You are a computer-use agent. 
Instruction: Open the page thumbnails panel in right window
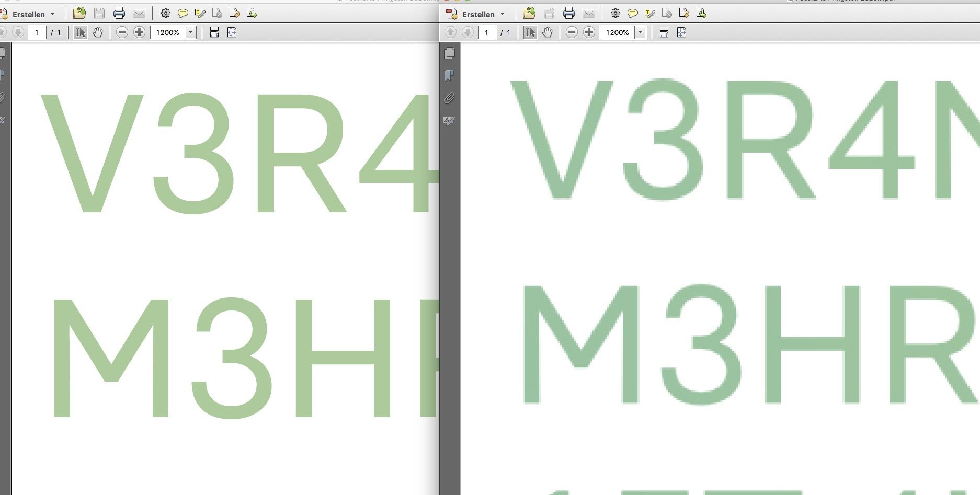(449, 53)
